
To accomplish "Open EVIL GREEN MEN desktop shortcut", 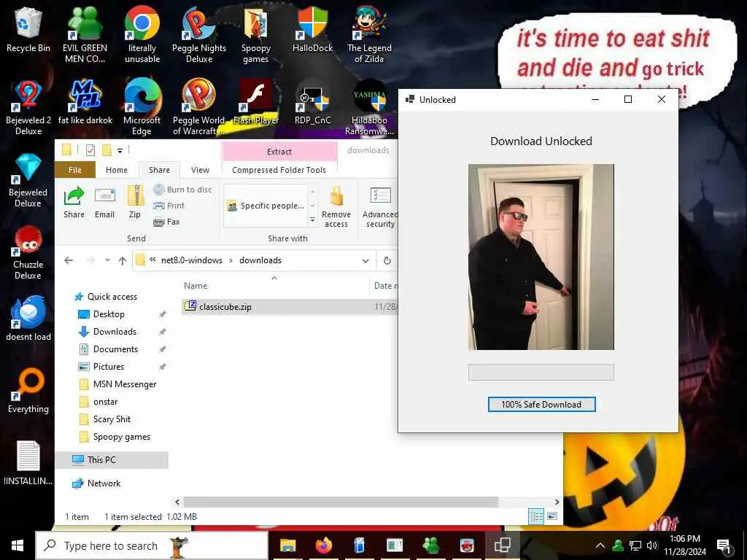I will click(x=85, y=34).
